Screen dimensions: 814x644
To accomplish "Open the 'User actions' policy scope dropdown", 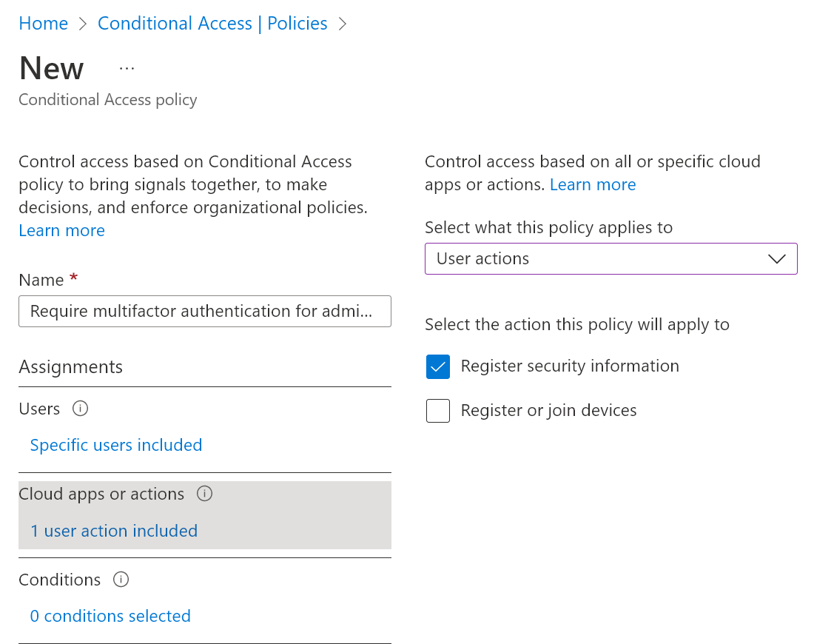I will [x=610, y=259].
